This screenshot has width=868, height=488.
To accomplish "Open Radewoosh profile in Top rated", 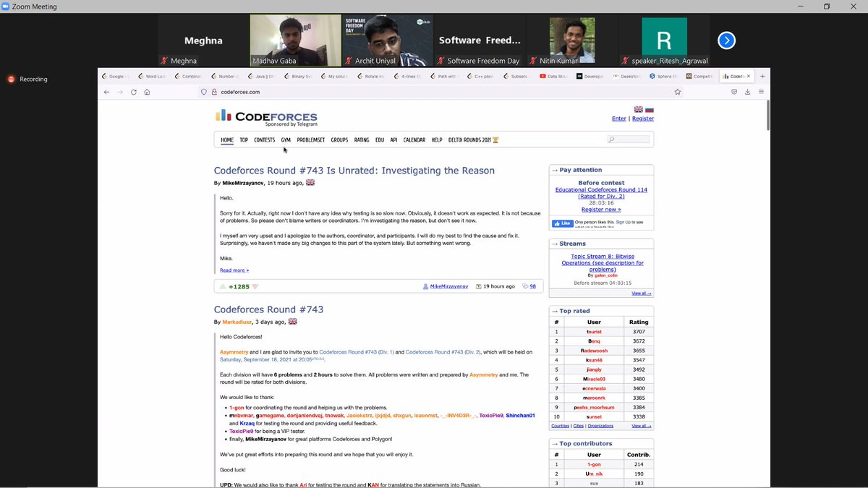I will (x=594, y=351).
